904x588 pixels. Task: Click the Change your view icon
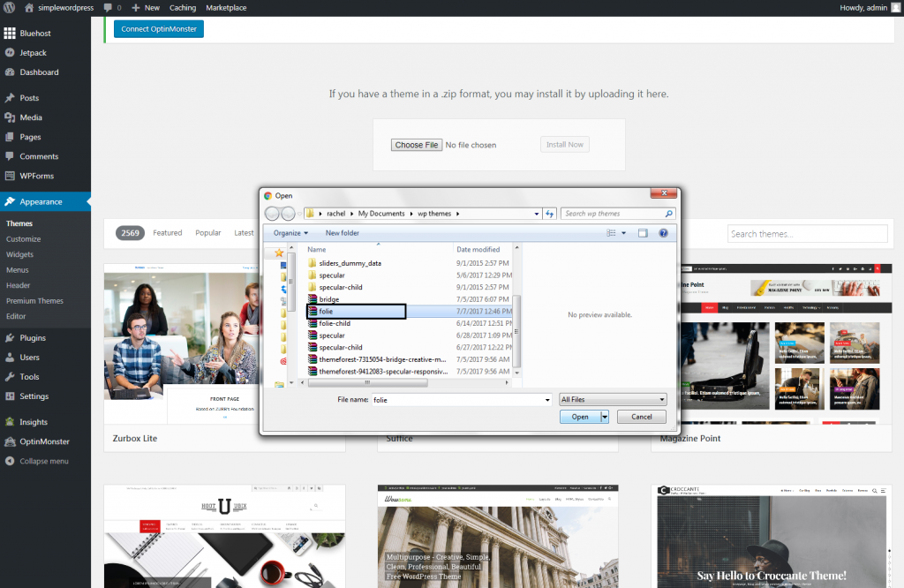611,233
